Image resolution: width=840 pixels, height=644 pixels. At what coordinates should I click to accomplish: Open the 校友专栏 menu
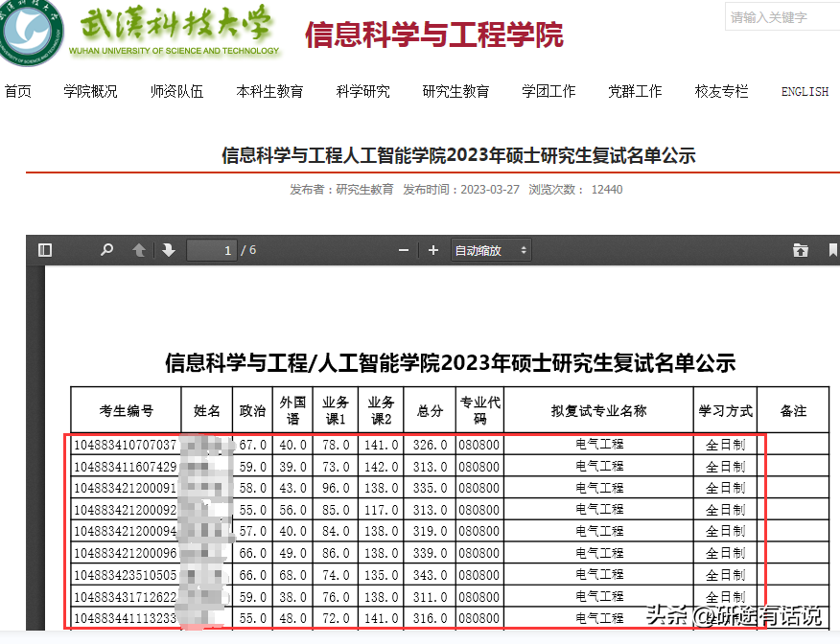tap(721, 92)
